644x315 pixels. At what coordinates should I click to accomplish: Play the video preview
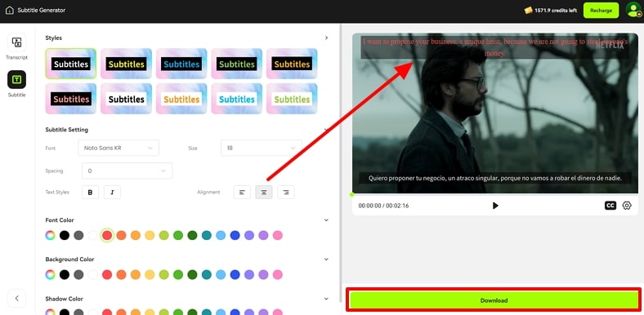495,206
